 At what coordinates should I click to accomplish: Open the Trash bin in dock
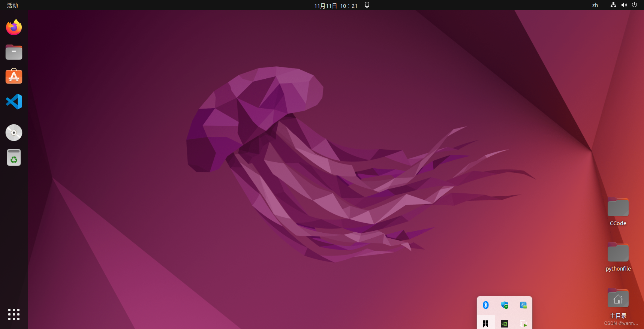(x=14, y=157)
